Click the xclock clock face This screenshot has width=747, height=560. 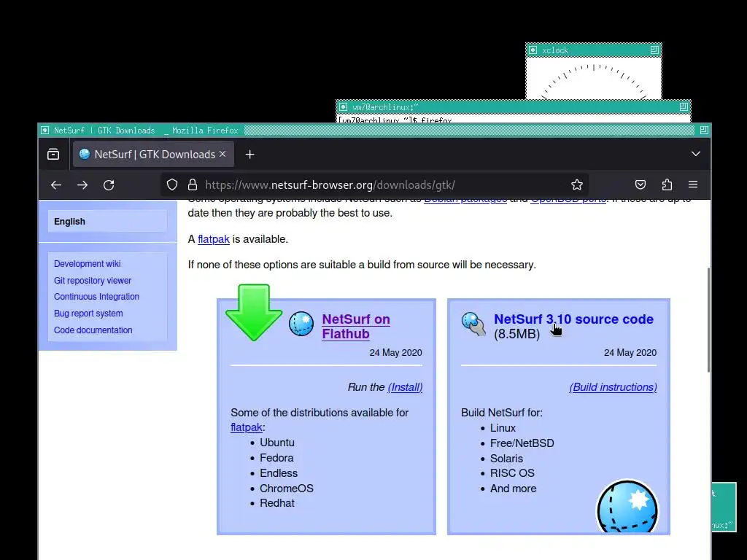pyautogui.click(x=594, y=79)
